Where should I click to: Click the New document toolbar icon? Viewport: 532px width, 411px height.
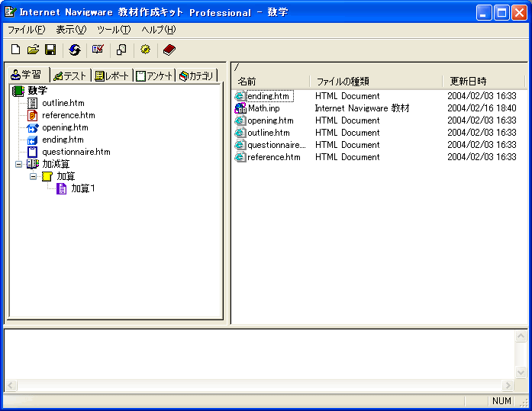[x=15, y=50]
